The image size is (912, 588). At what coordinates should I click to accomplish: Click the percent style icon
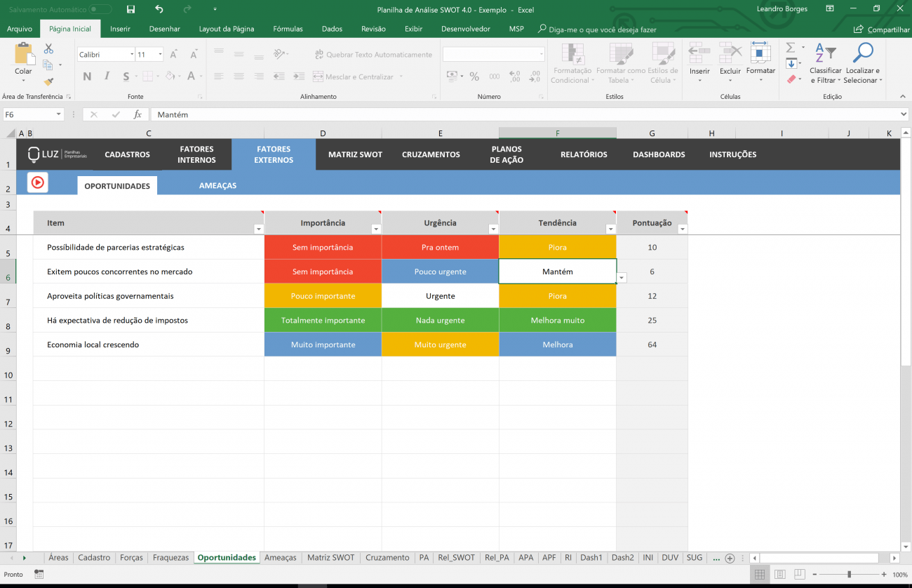click(474, 76)
